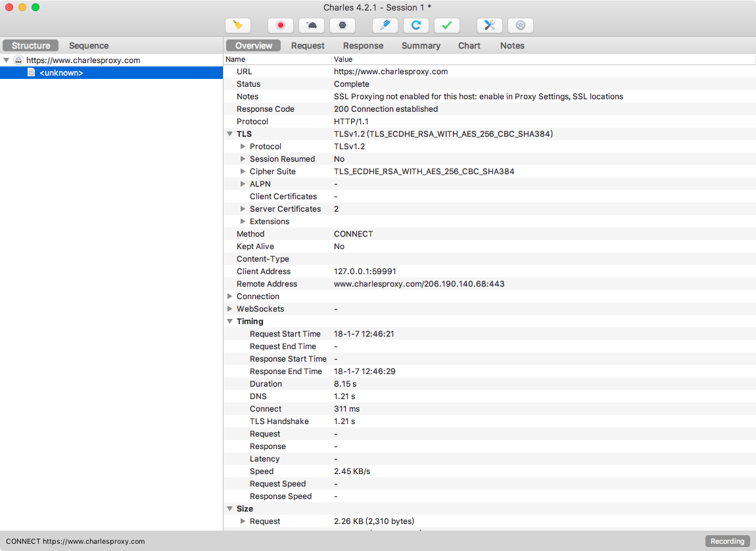Click the Client Certificates row label
The image size is (756, 551).
click(x=283, y=197)
